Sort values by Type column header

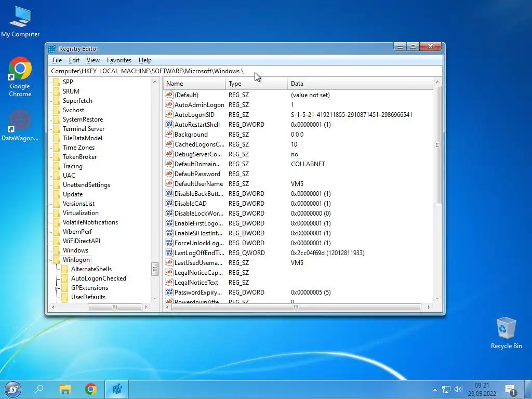[x=256, y=84]
